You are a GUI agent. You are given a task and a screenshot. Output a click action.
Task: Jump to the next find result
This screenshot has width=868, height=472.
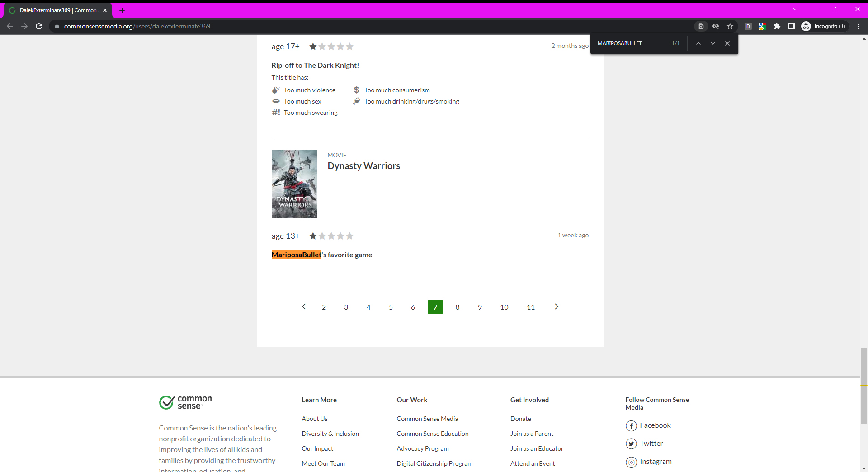tap(713, 43)
